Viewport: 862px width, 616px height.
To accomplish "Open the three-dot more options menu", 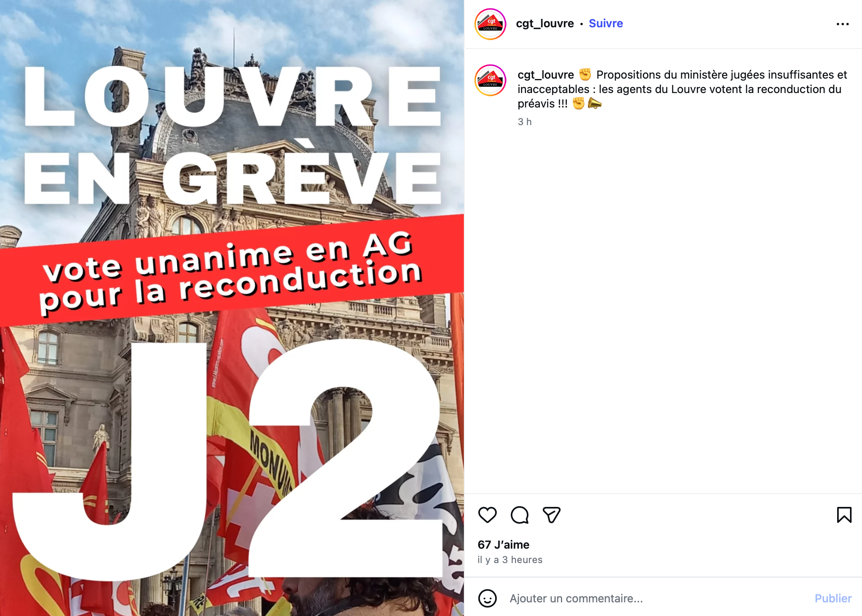I will pyautogui.click(x=842, y=24).
